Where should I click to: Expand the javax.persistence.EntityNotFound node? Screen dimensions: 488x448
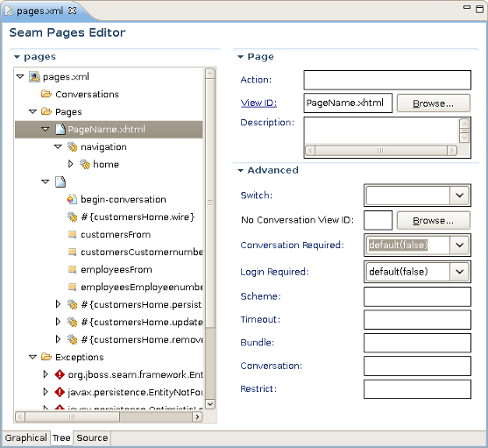click(x=46, y=392)
